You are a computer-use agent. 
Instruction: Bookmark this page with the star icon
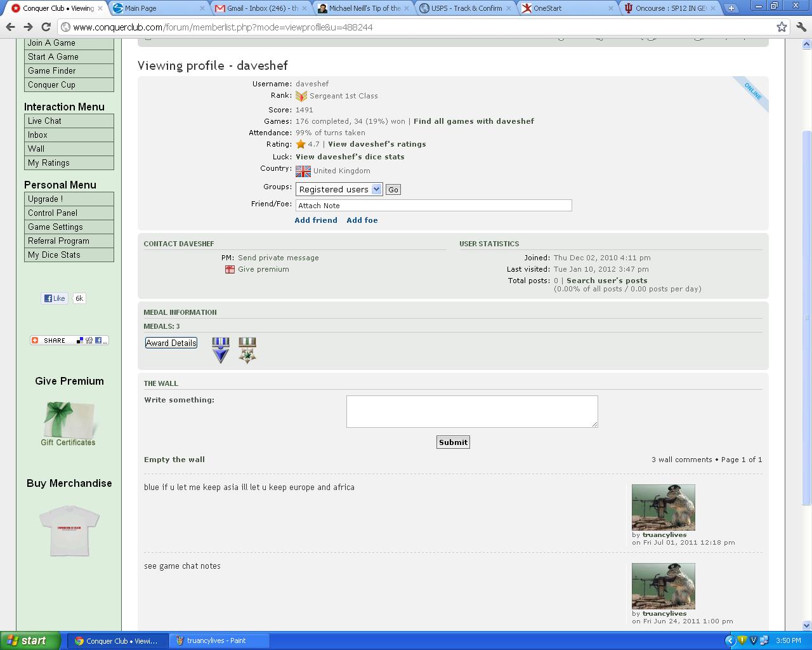click(x=782, y=27)
